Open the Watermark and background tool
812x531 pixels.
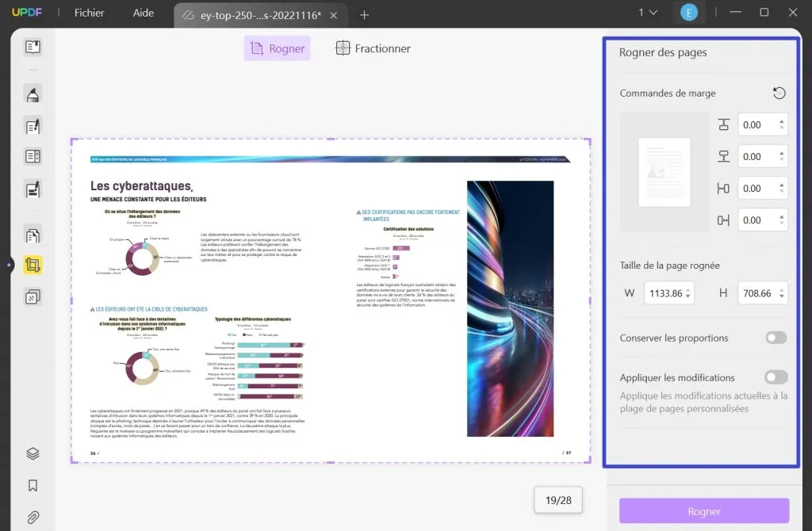click(33, 297)
